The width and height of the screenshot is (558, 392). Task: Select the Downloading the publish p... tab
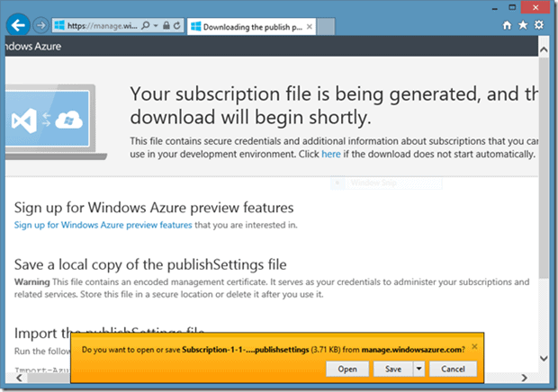pyautogui.click(x=252, y=27)
